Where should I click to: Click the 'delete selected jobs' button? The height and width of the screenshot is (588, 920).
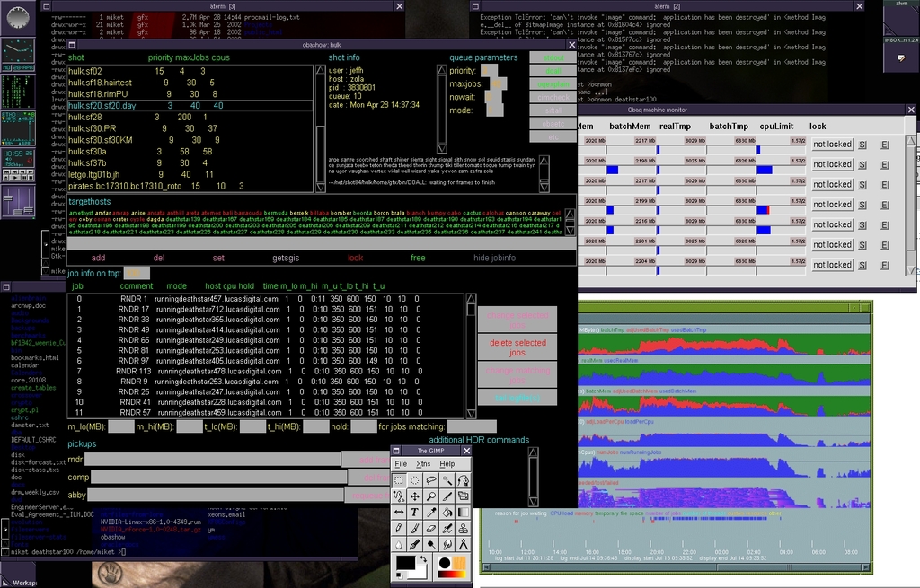(x=517, y=347)
